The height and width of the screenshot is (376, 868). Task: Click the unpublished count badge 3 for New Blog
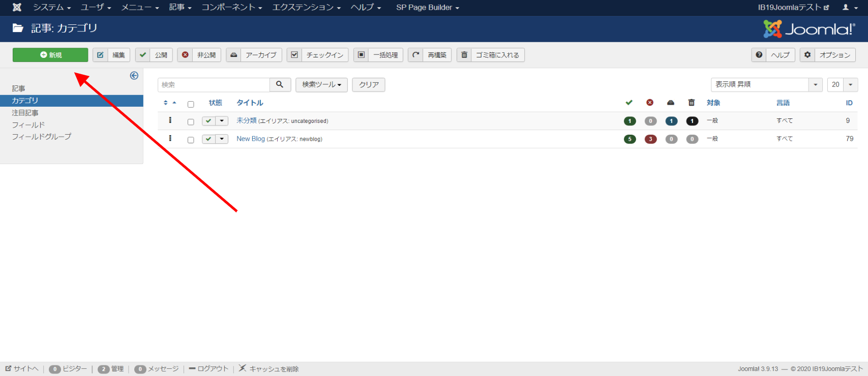(x=650, y=139)
